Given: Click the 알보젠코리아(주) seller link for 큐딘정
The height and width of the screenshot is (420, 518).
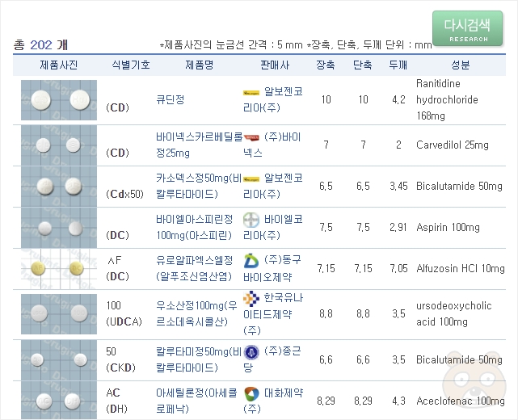Looking at the screenshot, I should [273, 99].
